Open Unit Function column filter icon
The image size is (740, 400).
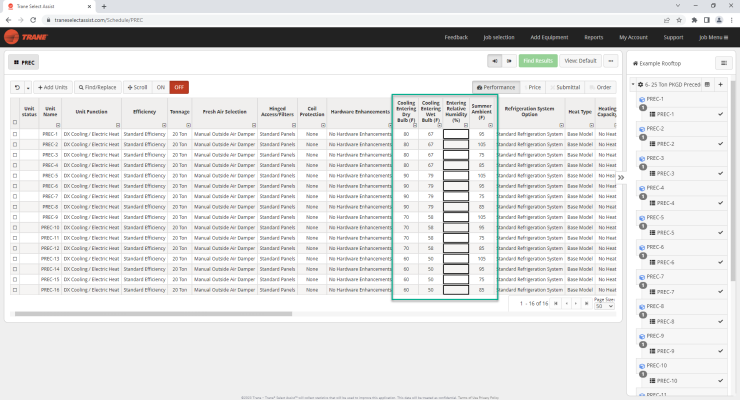pyautogui.click(x=118, y=125)
